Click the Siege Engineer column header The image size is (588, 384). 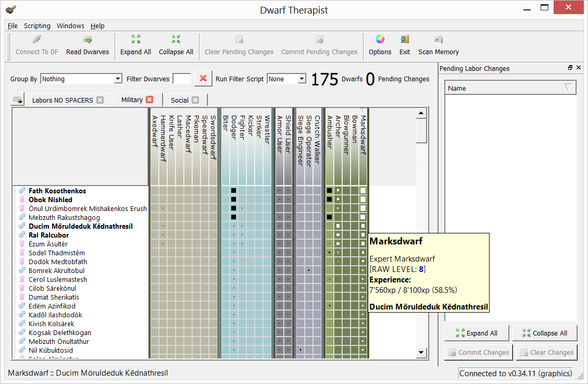point(301,146)
